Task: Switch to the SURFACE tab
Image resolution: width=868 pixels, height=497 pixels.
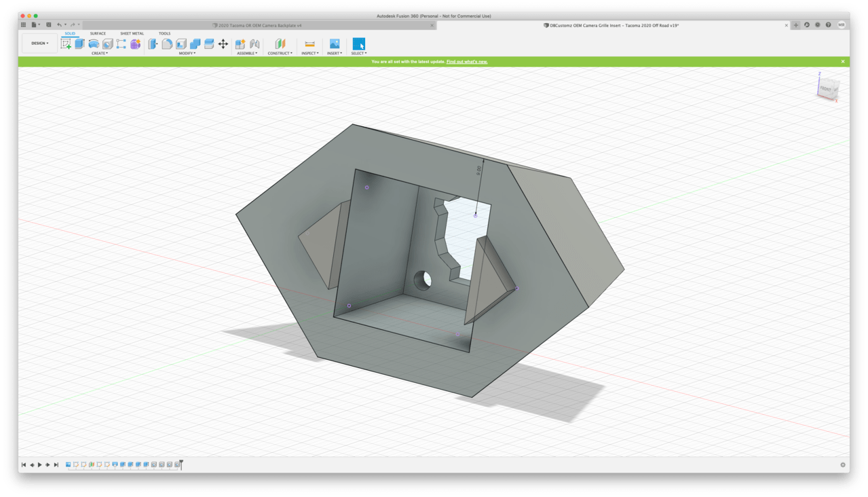Action: click(x=98, y=33)
